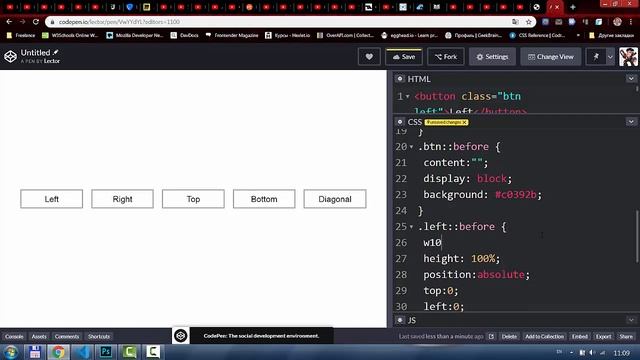Image resolution: width=640 pixels, height=360 pixels.
Task: Open the Embed option
Action: (580, 336)
